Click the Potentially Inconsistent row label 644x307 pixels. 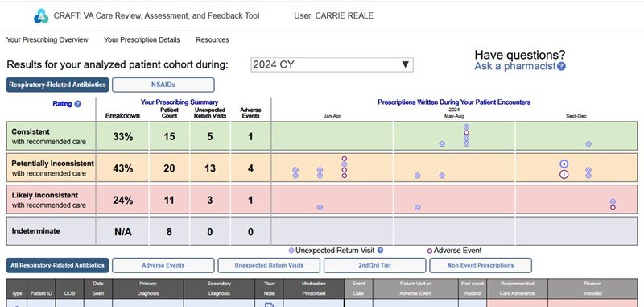[52, 168]
